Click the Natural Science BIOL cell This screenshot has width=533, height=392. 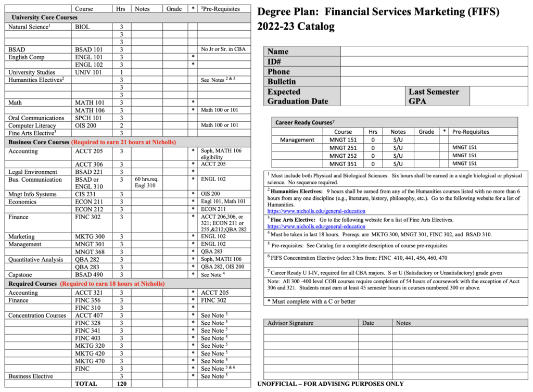(x=92, y=27)
